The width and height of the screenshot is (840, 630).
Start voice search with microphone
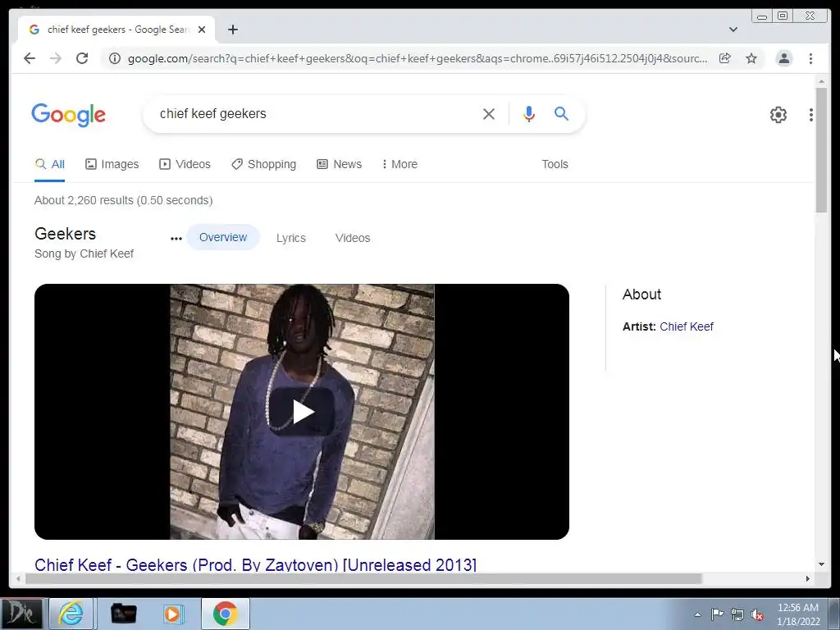coord(529,113)
